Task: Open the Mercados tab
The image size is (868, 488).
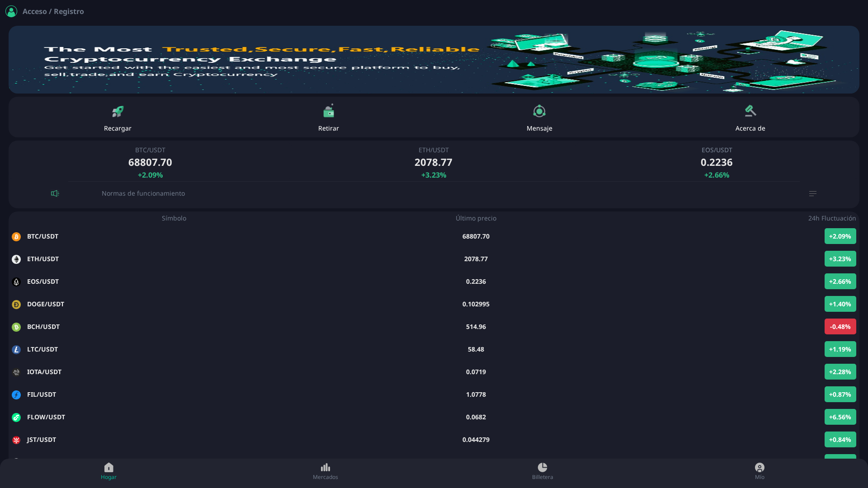Action: coord(325,471)
